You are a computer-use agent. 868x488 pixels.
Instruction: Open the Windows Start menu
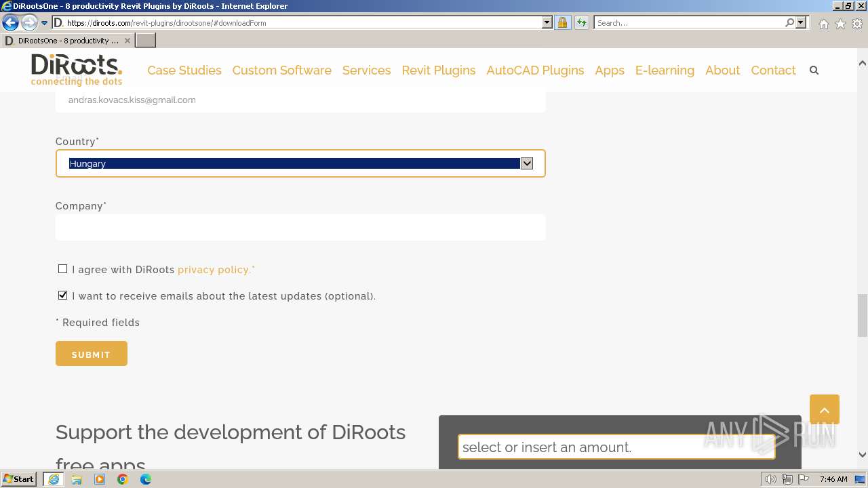click(x=19, y=479)
